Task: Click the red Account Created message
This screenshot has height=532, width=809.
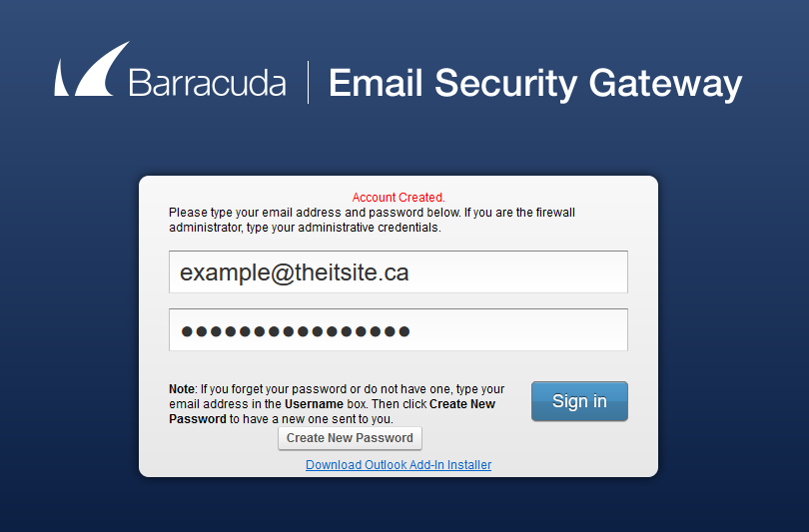Action: [399, 198]
